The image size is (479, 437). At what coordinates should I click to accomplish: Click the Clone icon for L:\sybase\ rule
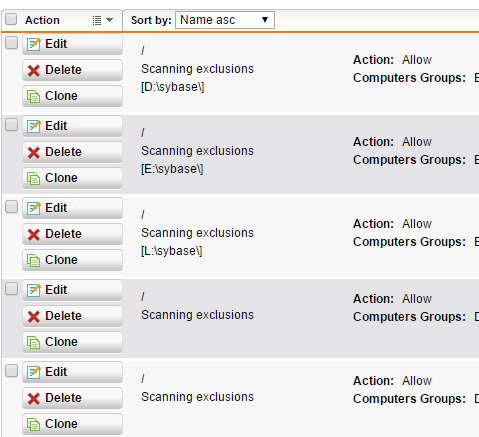pos(33,260)
